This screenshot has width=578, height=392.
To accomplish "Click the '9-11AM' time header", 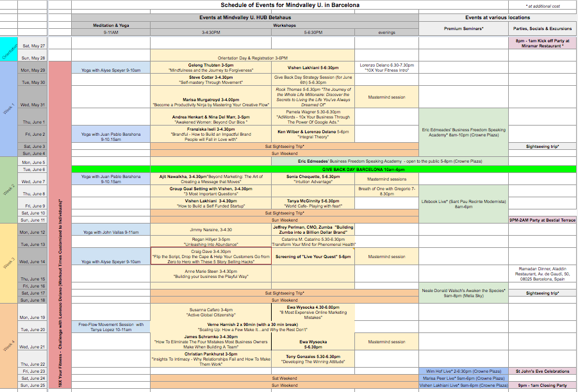I will click(111, 33).
